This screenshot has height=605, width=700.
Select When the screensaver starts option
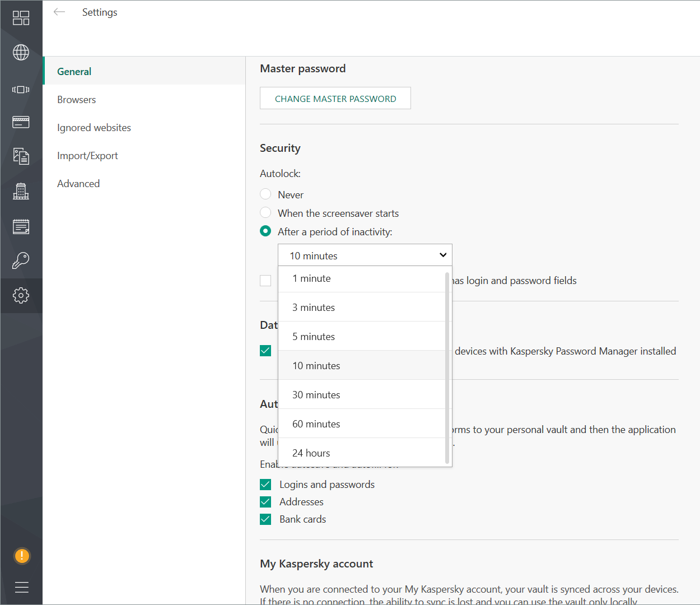click(265, 213)
